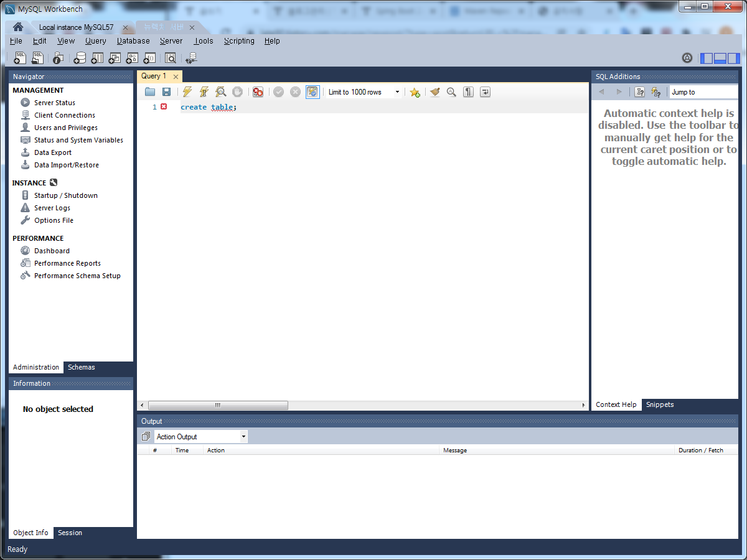The width and height of the screenshot is (747, 560).
Task: Search table data icon
Action: (x=170, y=58)
